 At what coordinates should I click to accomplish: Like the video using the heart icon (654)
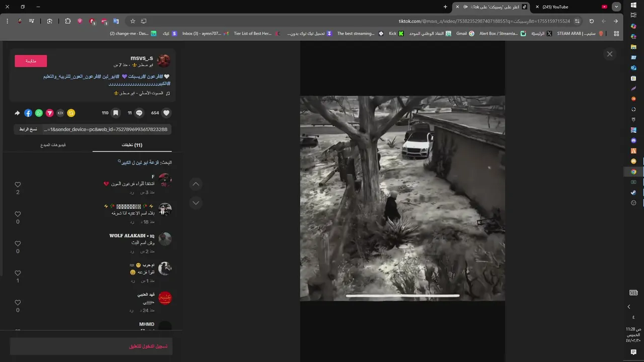click(x=167, y=113)
